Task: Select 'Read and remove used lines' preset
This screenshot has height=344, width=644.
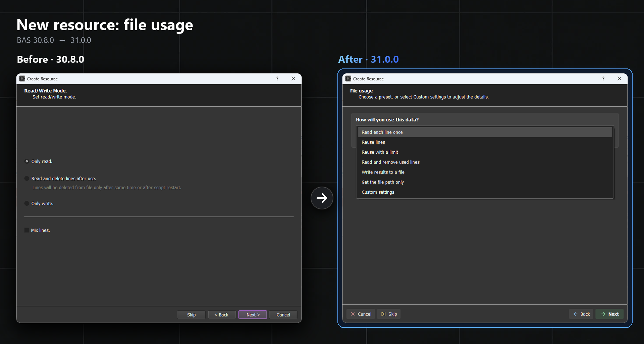Action: [x=485, y=162]
